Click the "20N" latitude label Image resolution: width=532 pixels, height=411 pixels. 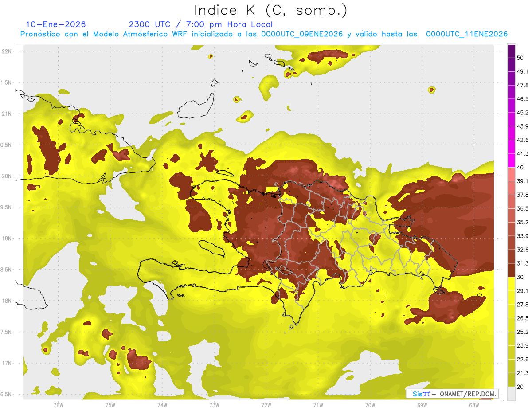8,176
